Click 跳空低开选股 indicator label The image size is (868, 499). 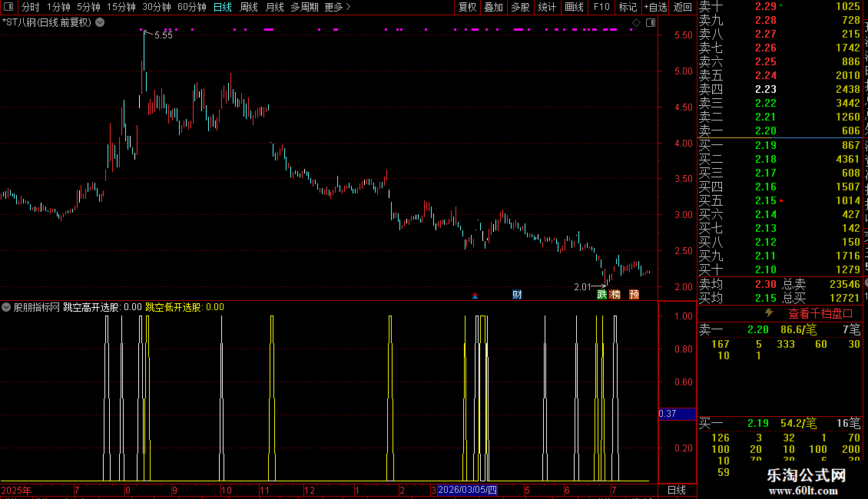click(174, 307)
